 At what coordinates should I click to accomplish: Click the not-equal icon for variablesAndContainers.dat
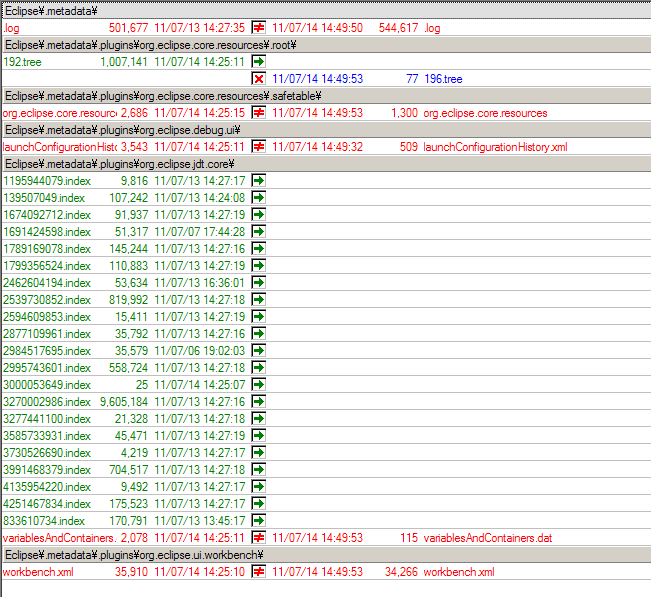259,538
